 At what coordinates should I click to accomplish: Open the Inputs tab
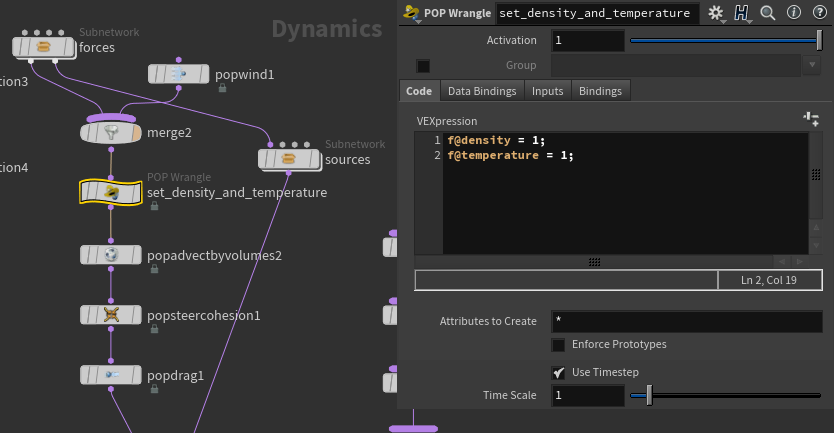click(547, 91)
